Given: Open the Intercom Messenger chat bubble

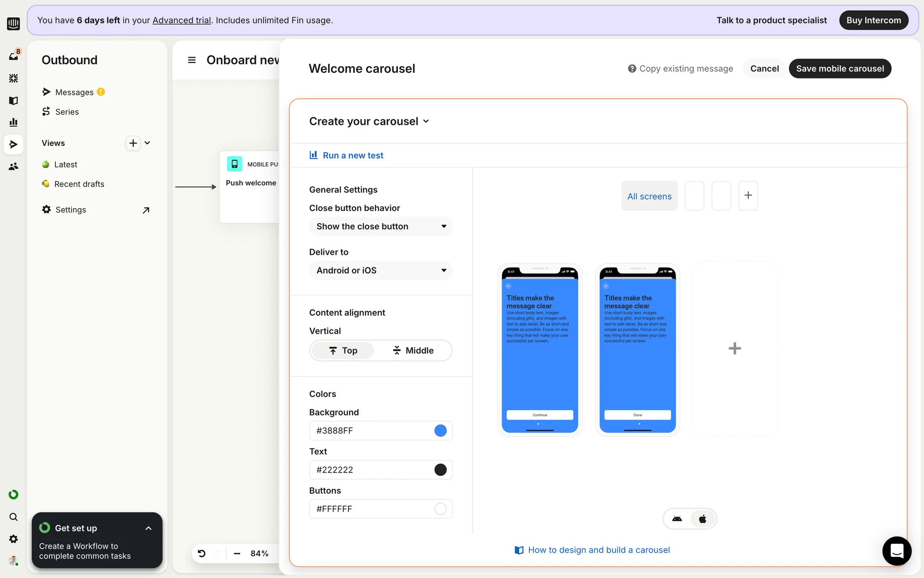Looking at the screenshot, I should tap(897, 551).
